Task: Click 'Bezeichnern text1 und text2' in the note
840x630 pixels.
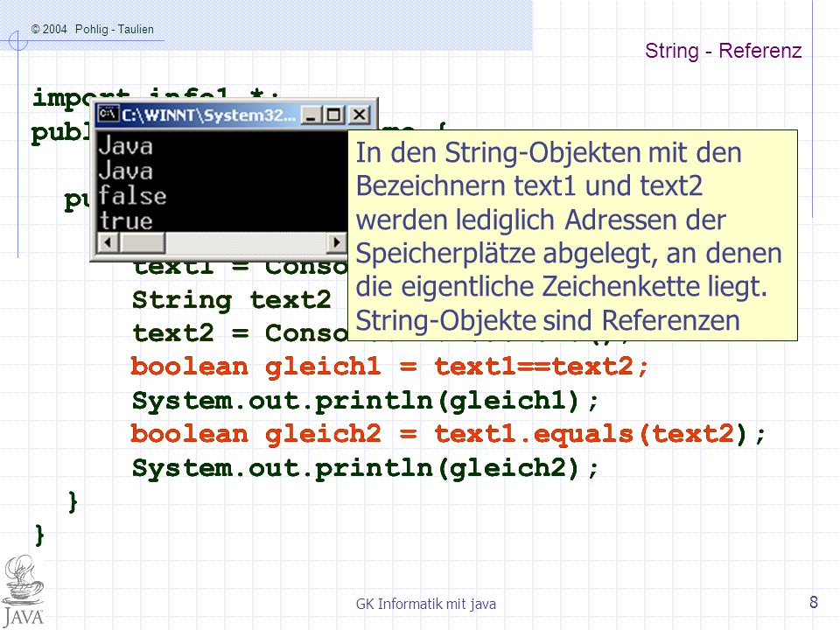Action: (x=529, y=185)
